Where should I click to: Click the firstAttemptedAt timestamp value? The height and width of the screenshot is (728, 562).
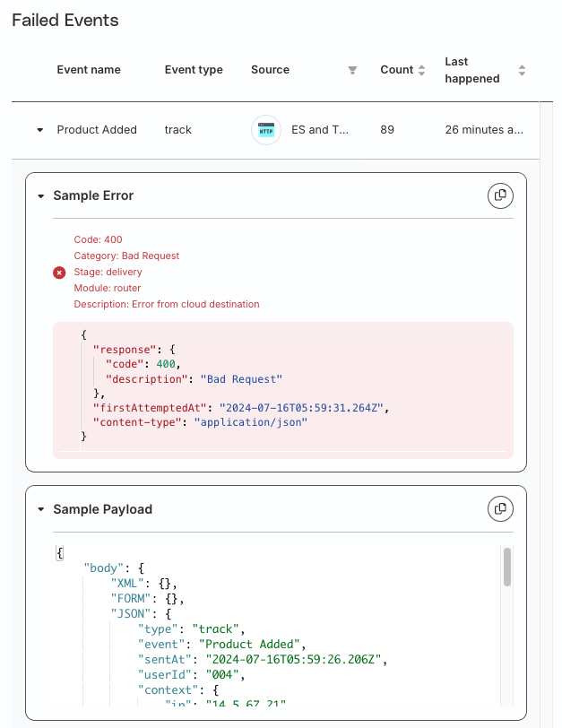[301, 408]
